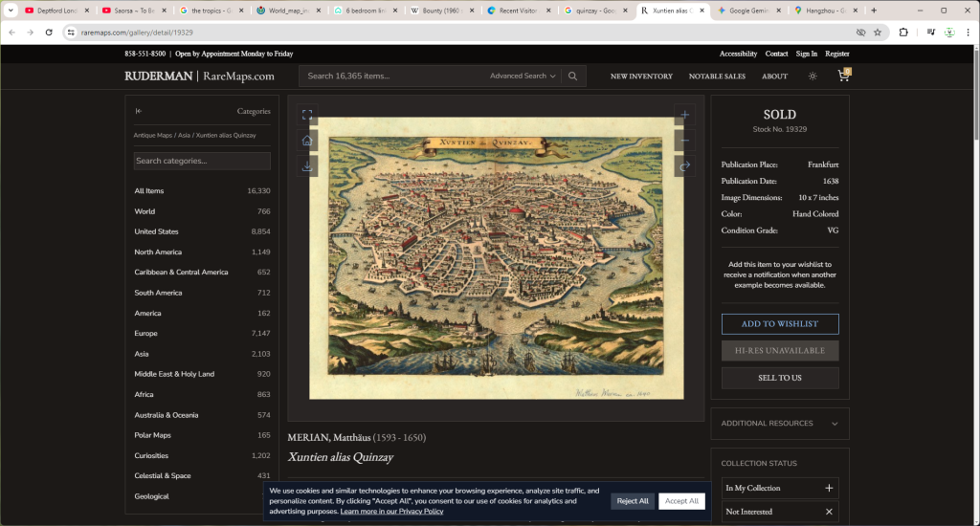
Task: Select the Europe category in sidebar
Action: click(x=146, y=334)
